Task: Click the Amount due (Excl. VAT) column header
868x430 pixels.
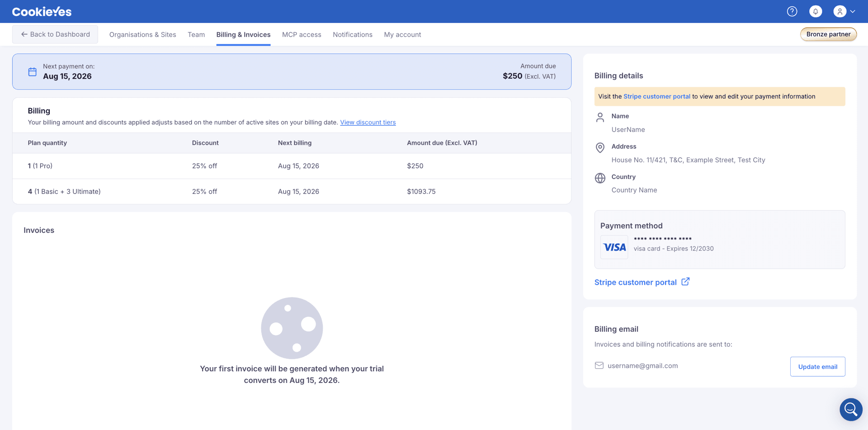Action: [442, 143]
